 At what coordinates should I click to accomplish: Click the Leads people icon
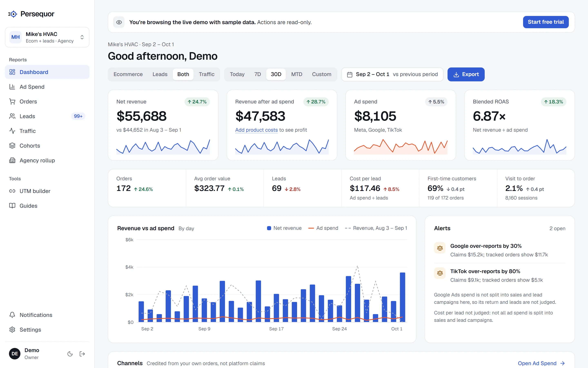pyautogui.click(x=12, y=116)
